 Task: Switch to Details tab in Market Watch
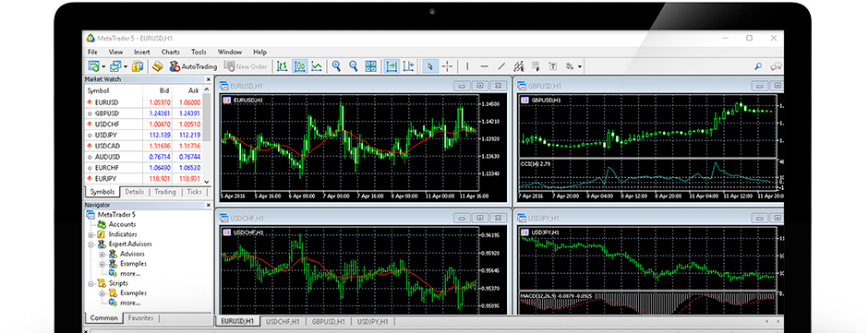(x=134, y=192)
